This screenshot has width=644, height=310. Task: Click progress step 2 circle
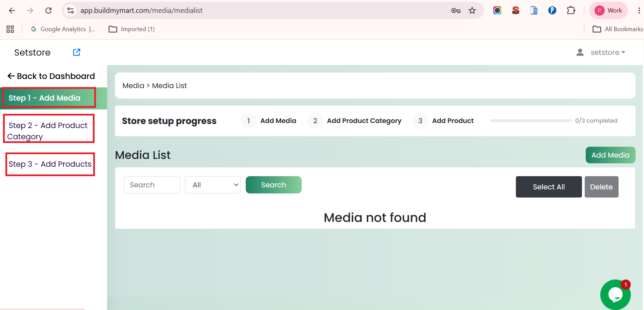coord(315,121)
